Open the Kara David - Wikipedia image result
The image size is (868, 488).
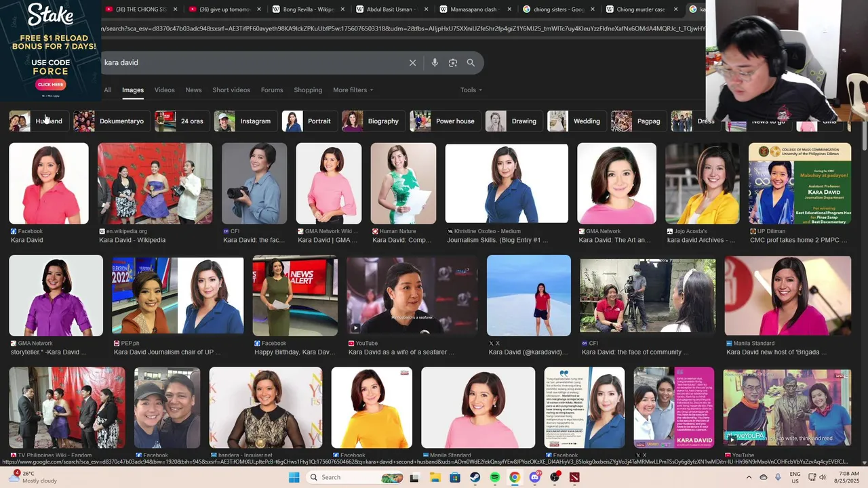(x=155, y=184)
